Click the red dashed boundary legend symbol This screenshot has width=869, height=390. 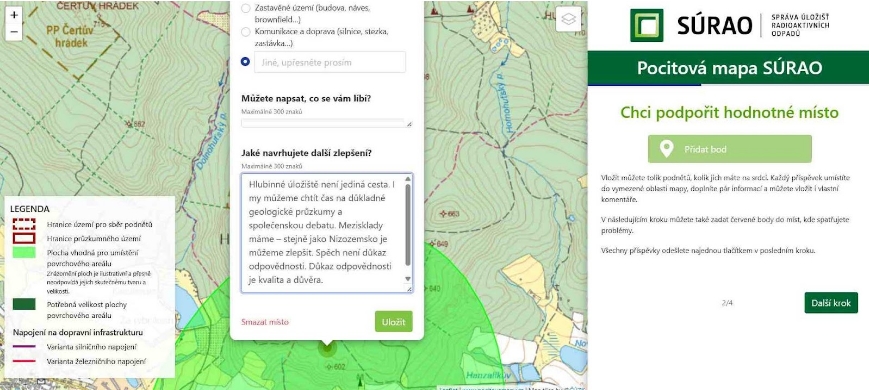(x=24, y=224)
